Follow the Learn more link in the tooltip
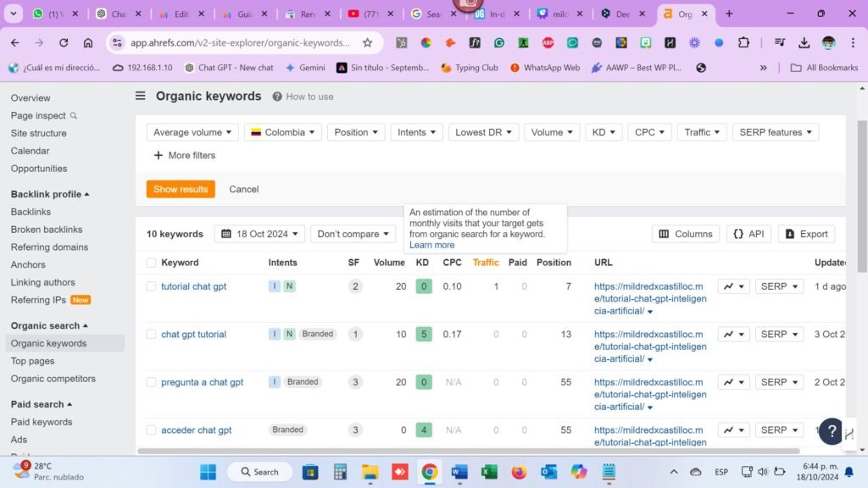Screen dimensions: 868x488 [x=431, y=245]
